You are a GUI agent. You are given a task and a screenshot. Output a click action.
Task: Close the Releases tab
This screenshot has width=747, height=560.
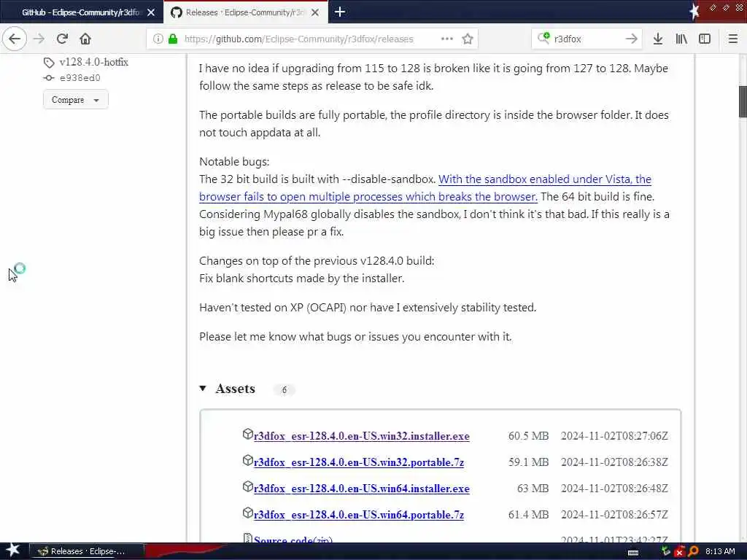[315, 12]
